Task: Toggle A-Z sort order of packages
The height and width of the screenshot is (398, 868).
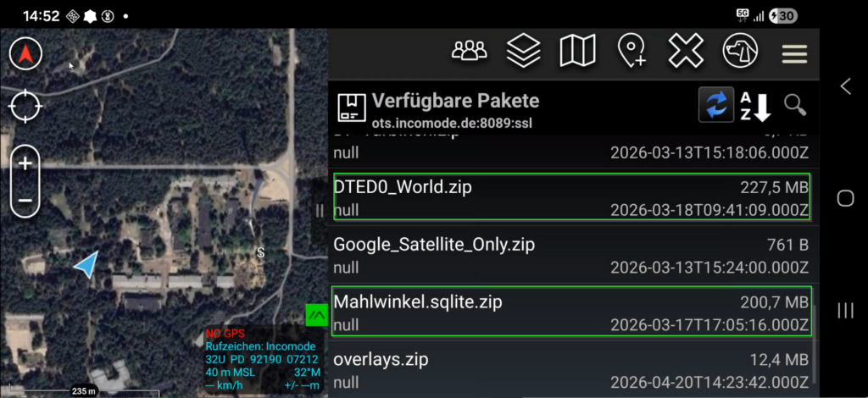Action: [755, 106]
